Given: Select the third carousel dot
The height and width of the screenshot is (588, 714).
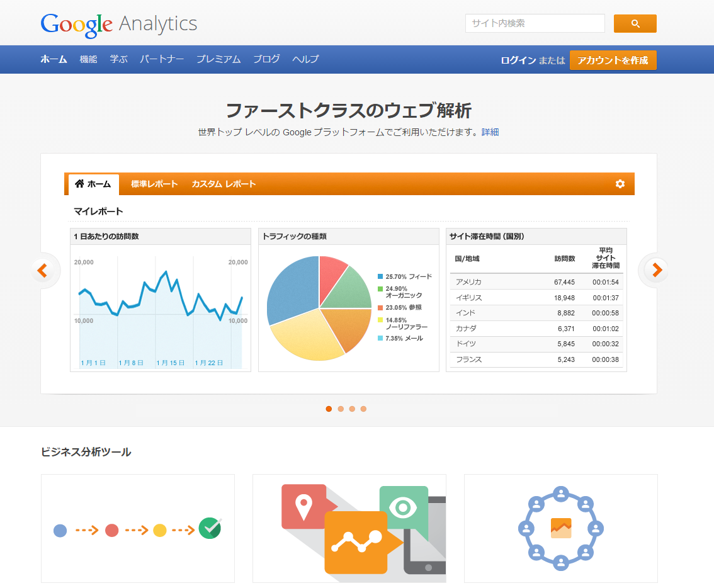Looking at the screenshot, I should (x=352, y=409).
